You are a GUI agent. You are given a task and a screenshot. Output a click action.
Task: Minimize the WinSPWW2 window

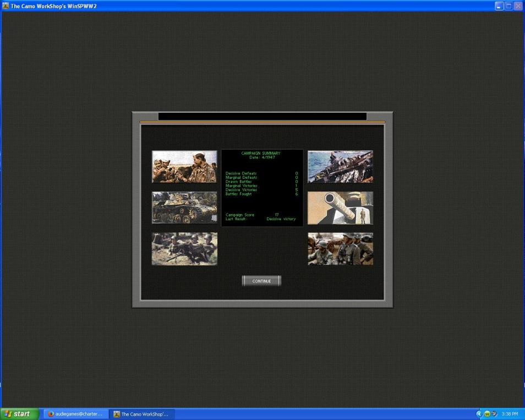(x=499, y=6)
